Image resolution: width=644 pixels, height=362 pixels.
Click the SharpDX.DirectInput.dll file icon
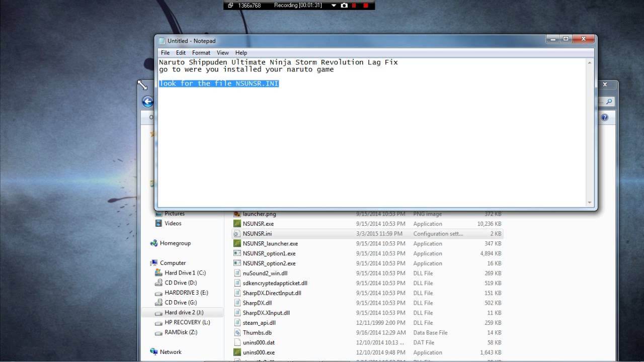tap(237, 293)
